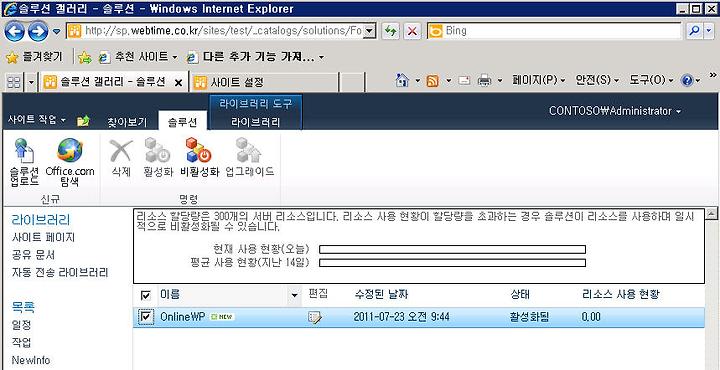Open 공유 문서 in the sidebar
This screenshot has height=370, width=720.
point(33,255)
